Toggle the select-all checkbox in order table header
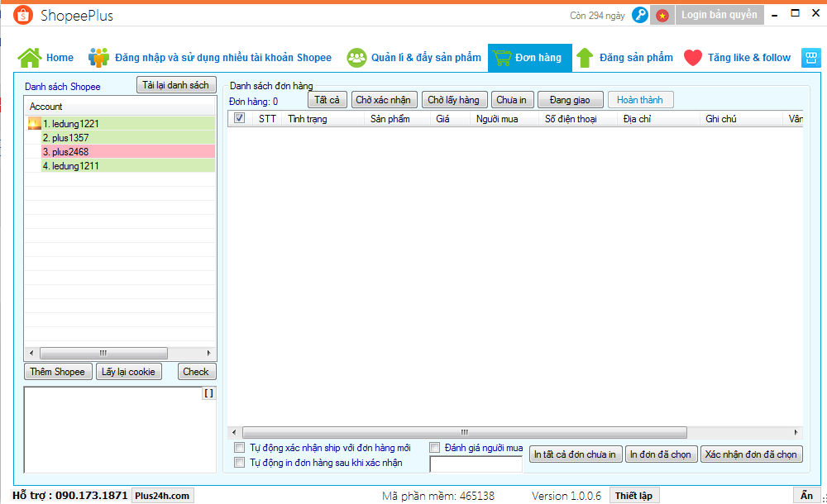The width and height of the screenshot is (827, 504). pos(240,119)
